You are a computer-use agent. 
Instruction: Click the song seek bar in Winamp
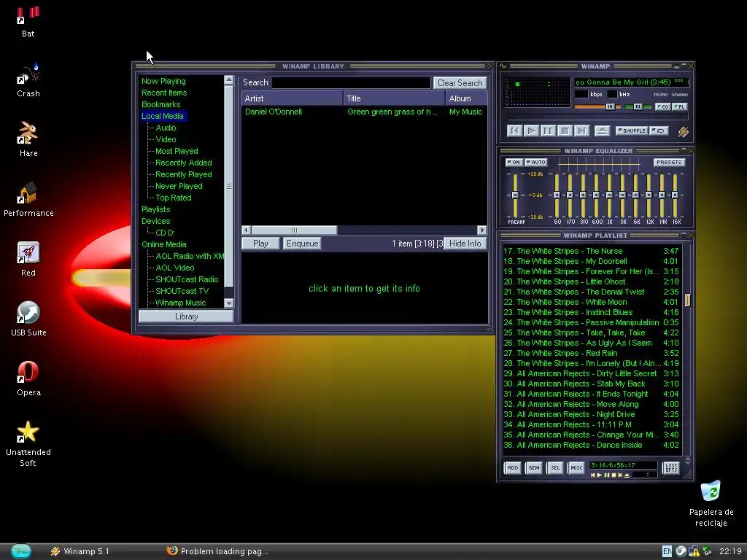tap(598, 117)
